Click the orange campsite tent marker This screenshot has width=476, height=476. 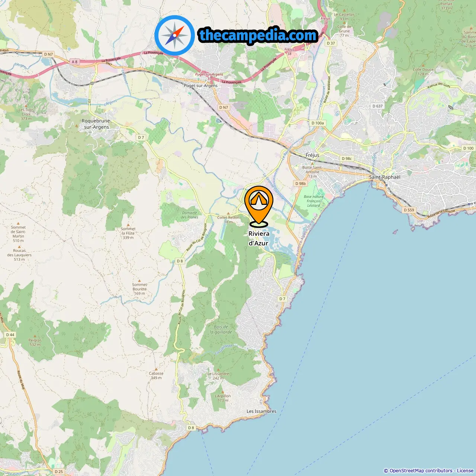(259, 206)
